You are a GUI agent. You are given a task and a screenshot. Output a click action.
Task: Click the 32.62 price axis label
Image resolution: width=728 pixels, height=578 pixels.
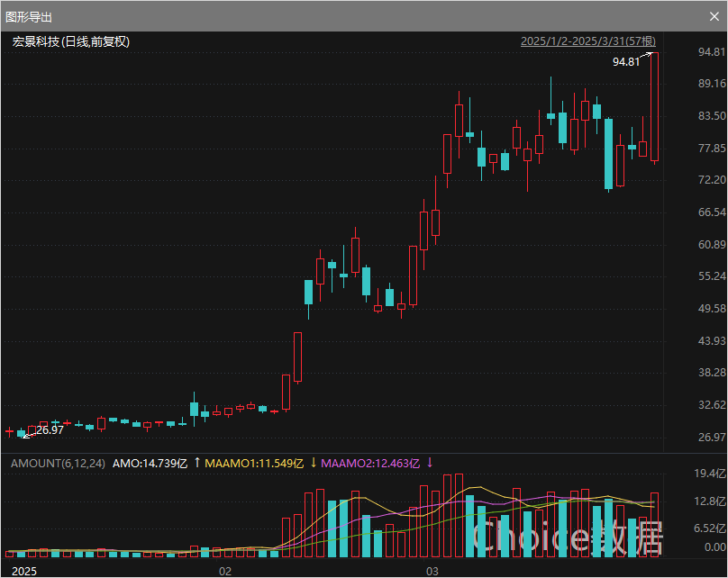(712, 405)
